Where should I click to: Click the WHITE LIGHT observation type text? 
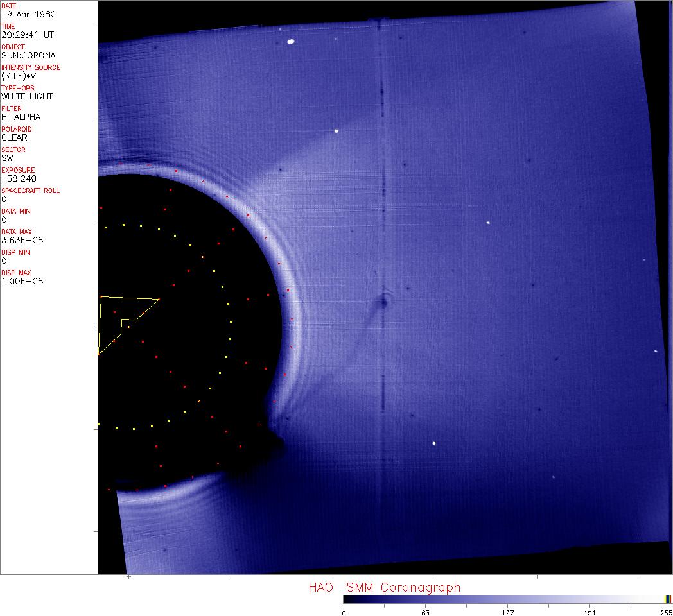point(27,96)
